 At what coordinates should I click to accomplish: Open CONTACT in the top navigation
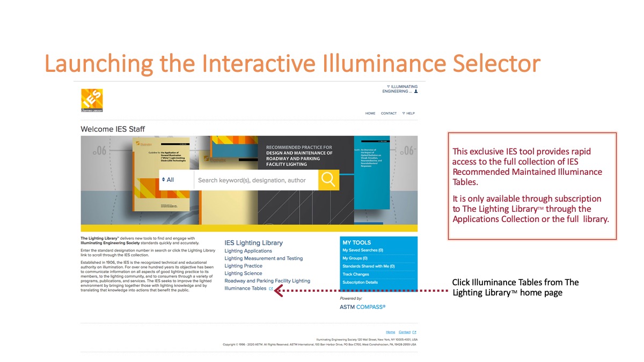pos(389,114)
